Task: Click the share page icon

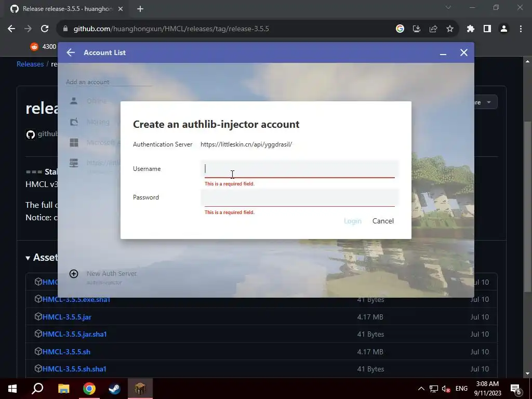Action: 433,29
